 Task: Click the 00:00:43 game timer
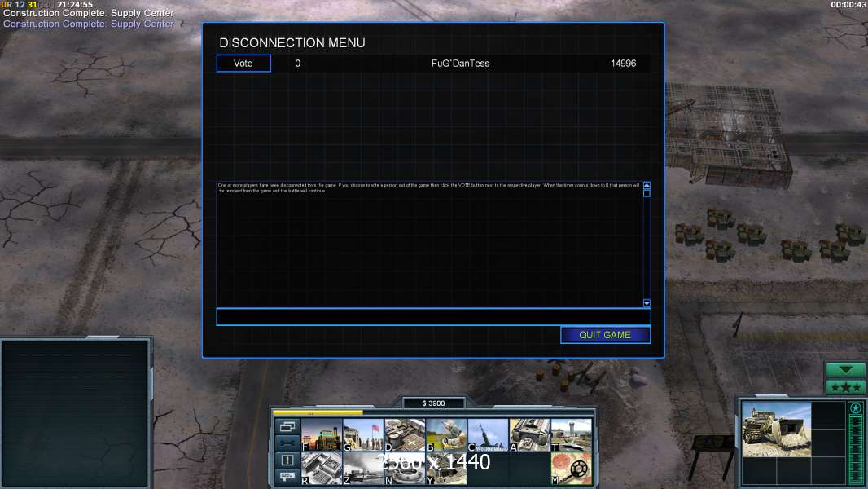848,4
